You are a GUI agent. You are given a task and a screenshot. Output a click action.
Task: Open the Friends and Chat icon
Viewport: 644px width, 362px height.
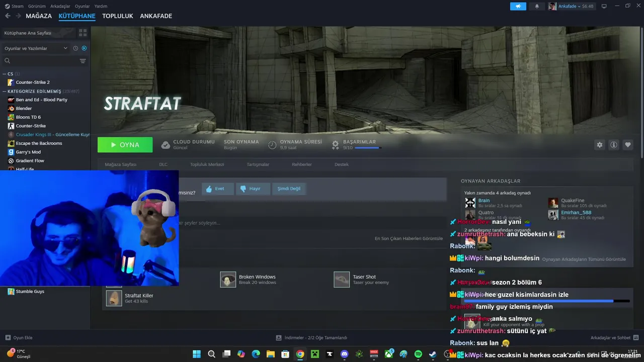pyautogui.click(x=636, y=338)
